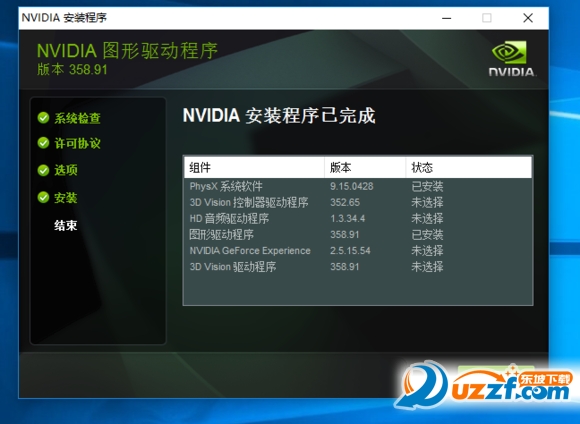Click 已安装 status of PhysX row

coord(427,186)
